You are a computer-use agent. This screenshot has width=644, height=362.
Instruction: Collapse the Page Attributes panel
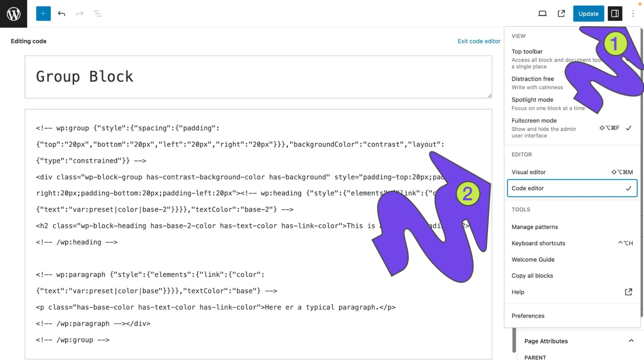pyautogui.click(x=631, y=341)
